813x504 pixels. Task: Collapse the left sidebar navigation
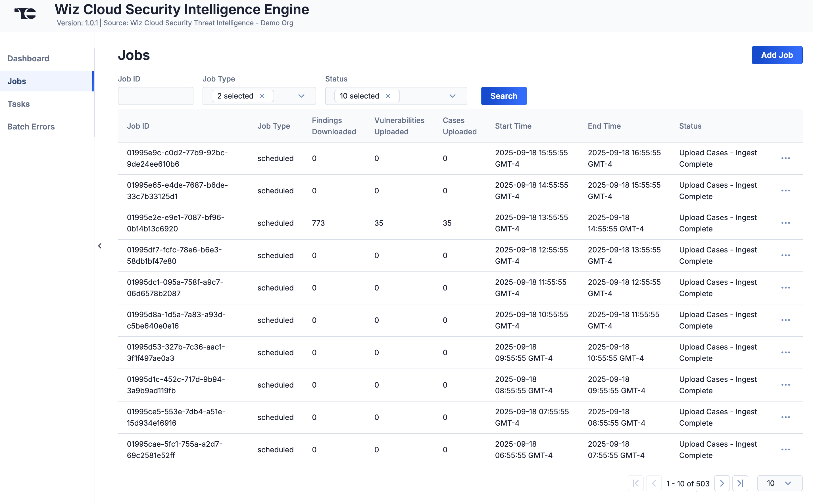(x=100, y=246)
